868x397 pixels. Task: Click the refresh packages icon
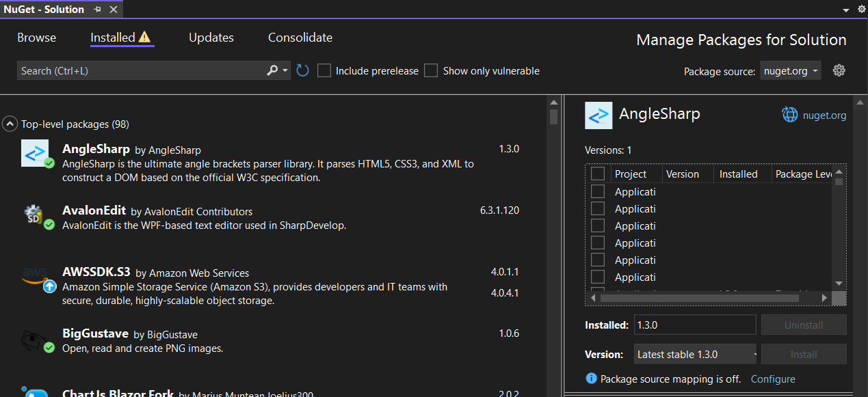303,70
